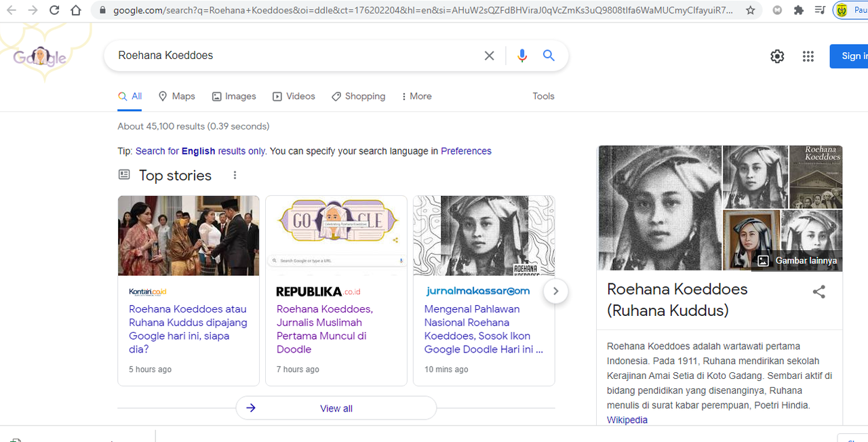Open the search Tools options
Screen dimensions: 868x442
(x=543, y=96)
